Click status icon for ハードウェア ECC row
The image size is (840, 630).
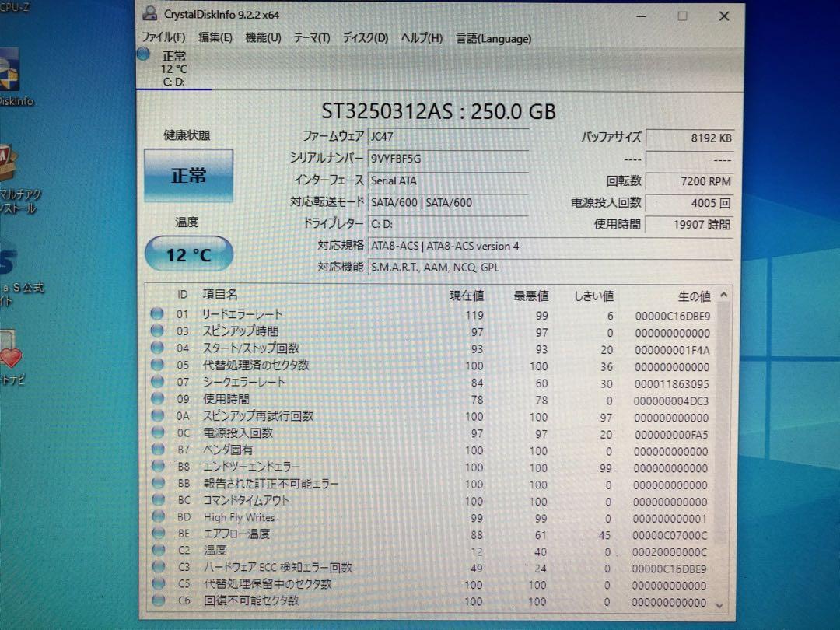(158, 566)
